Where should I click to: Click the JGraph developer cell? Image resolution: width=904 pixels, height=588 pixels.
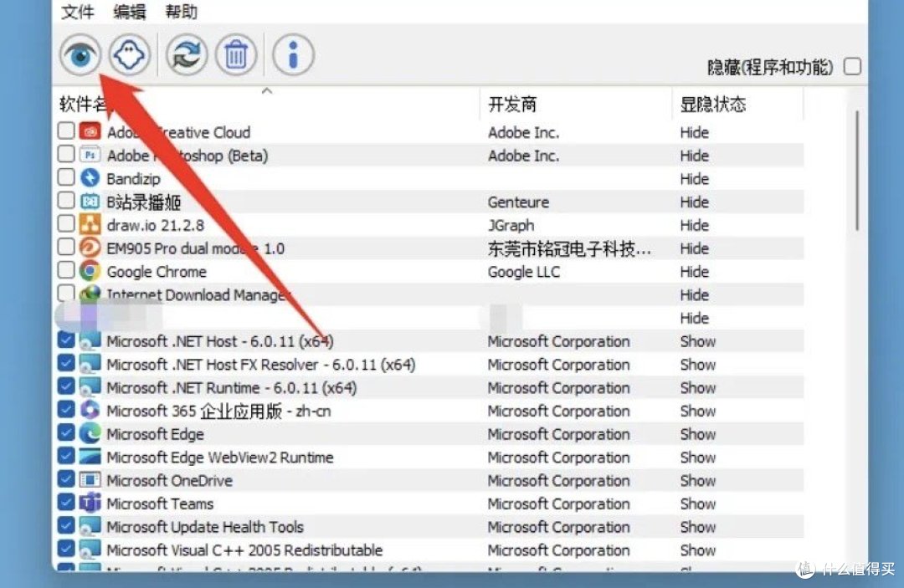click(511, 225)
